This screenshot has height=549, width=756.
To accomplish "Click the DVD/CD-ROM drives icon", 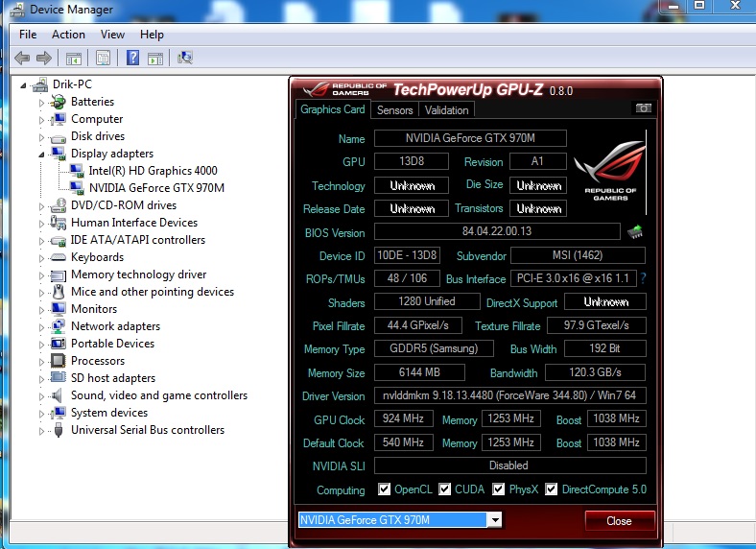I will [x=59, y=205].
